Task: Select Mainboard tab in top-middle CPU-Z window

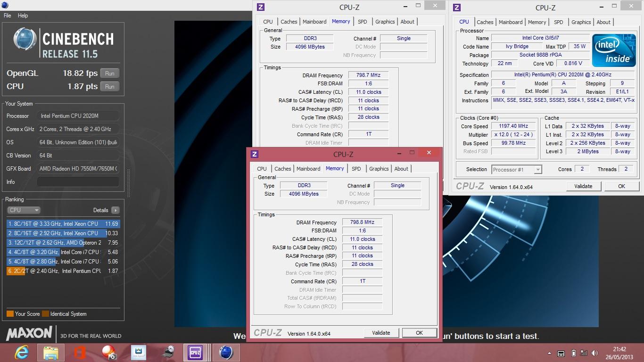Action: [x=314, y=22]
